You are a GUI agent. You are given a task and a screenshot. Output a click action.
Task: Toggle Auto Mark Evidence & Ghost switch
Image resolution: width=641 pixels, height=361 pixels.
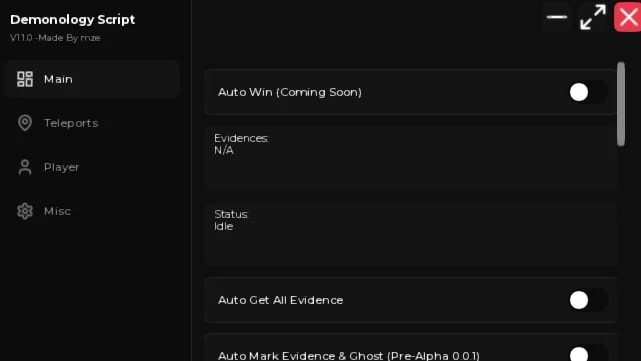click(588, 354)
